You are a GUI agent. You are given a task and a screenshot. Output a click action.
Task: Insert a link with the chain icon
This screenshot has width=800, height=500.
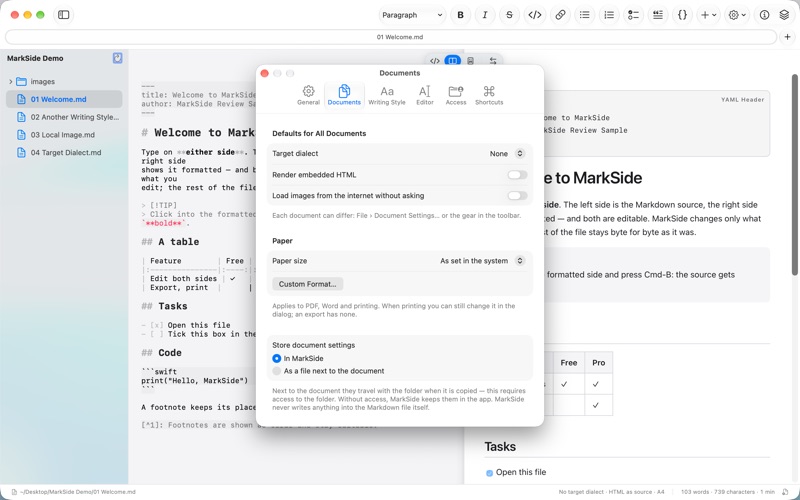tap(560, 15)
